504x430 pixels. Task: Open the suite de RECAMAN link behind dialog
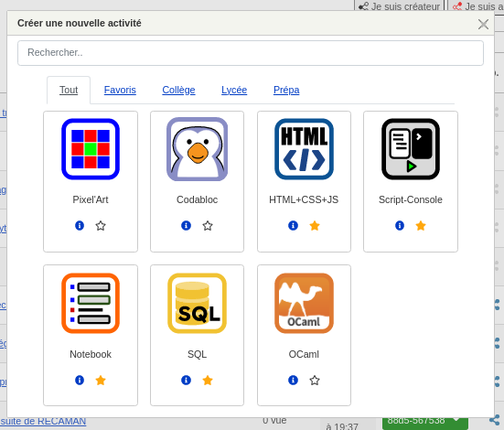tap(43, 422)
